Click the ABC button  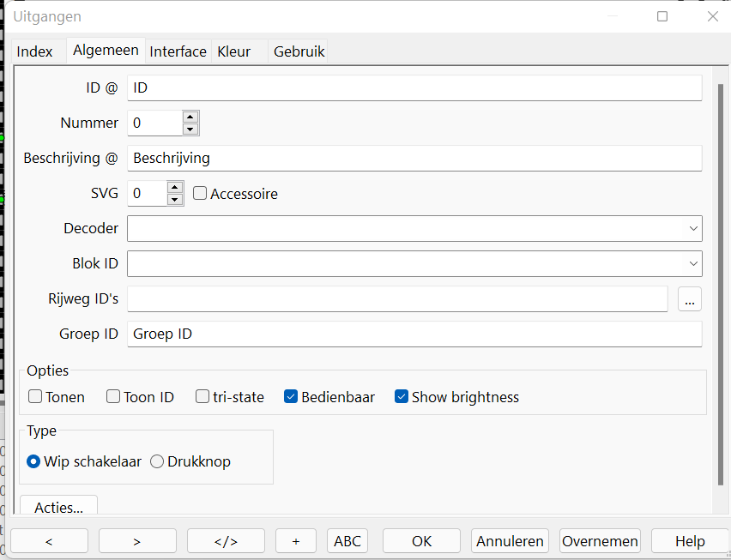point(347,541)
